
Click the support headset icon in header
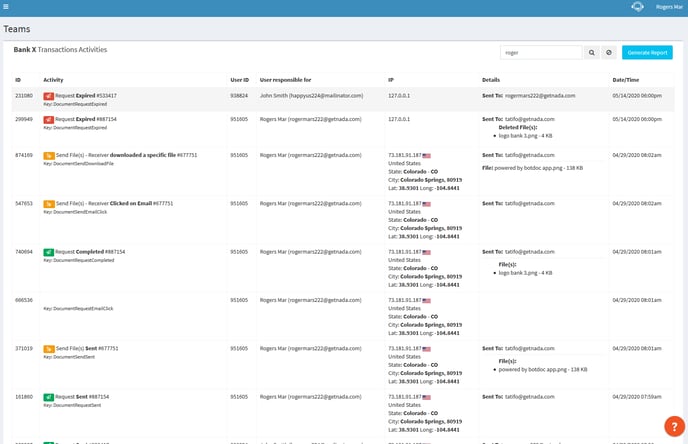(x=638, y=6)
